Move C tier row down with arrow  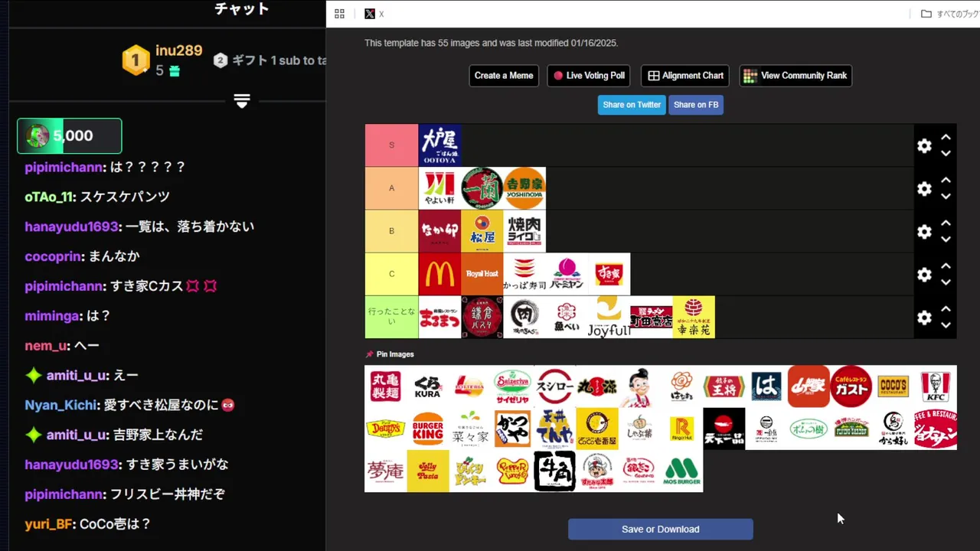click(x=946, y=282)
